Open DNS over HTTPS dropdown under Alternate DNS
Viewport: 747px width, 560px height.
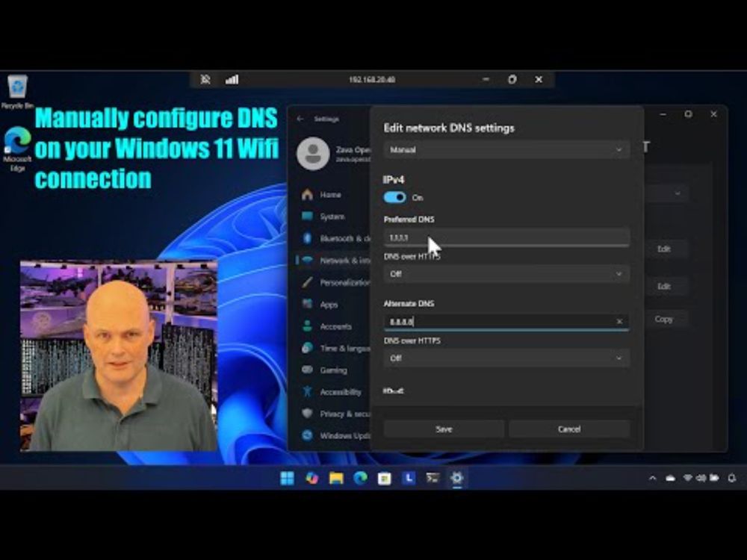tap(506, 358)
